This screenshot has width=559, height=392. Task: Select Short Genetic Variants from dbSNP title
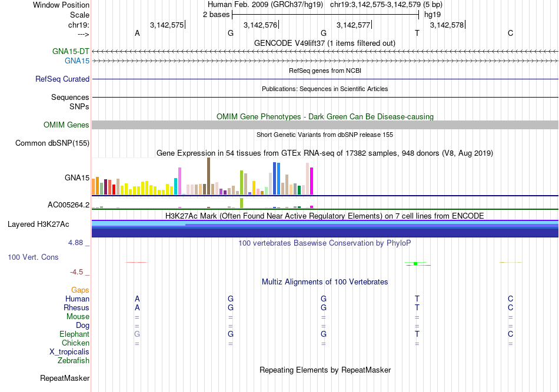click(x=325, y=135)
